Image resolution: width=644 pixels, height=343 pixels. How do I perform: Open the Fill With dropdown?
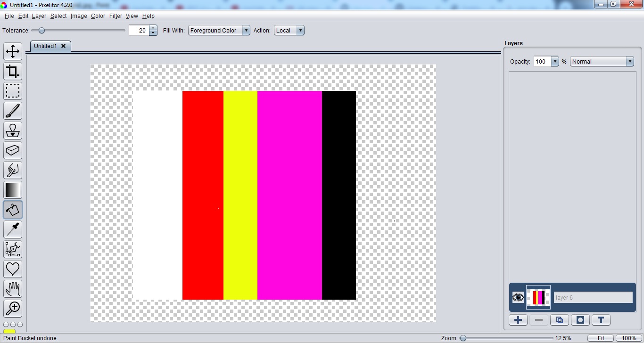tap(246, 30)
